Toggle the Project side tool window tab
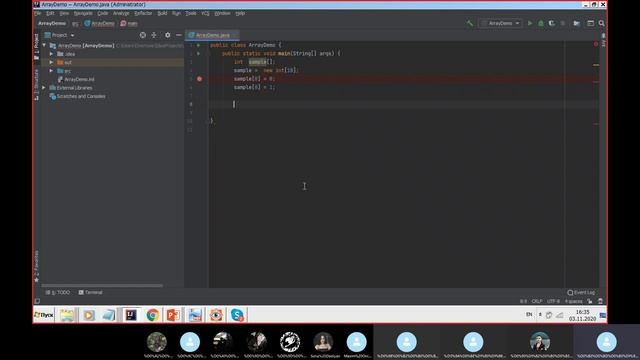This screenshot has height=360, width=640. click(37, 47)
